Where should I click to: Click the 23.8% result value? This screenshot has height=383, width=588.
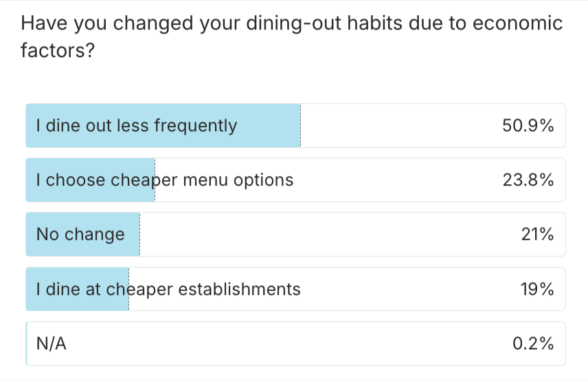tap(528, 180)
